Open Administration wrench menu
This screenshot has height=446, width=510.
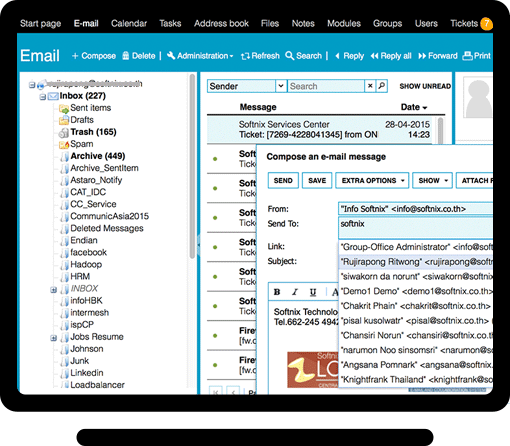click(x=200, y=56)
